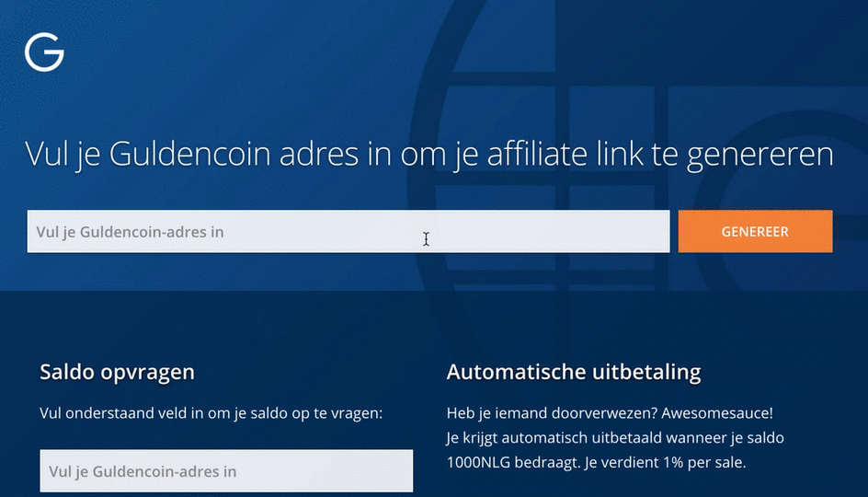Click the 'Saldo opvragen' heading
This screenshot has height=497, width=868.
[x=118, y=372]
